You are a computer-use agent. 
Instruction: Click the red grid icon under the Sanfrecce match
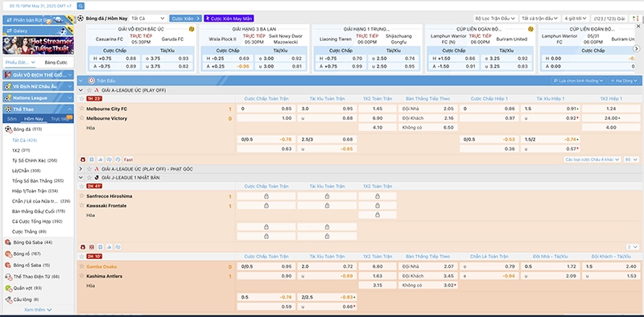(x=92, y=247)
